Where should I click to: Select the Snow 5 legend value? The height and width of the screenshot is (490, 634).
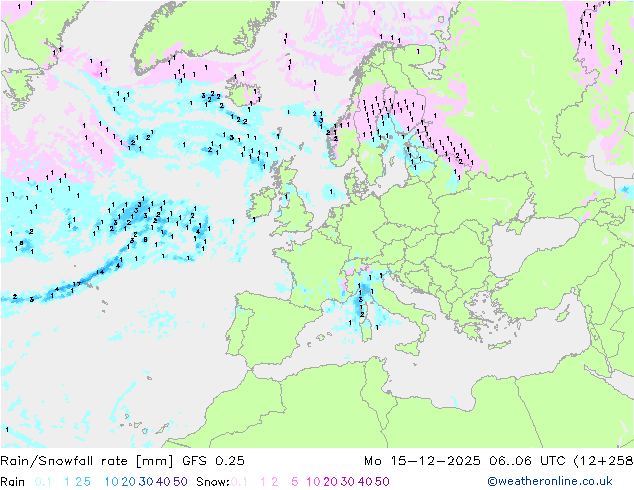pyautogui.click(x=295, y=482)
